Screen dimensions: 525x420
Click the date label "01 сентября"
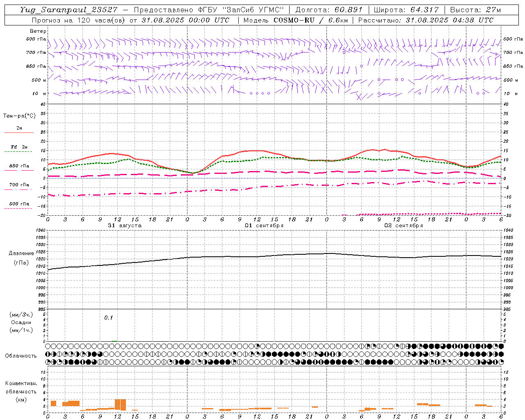coord(264,226)
